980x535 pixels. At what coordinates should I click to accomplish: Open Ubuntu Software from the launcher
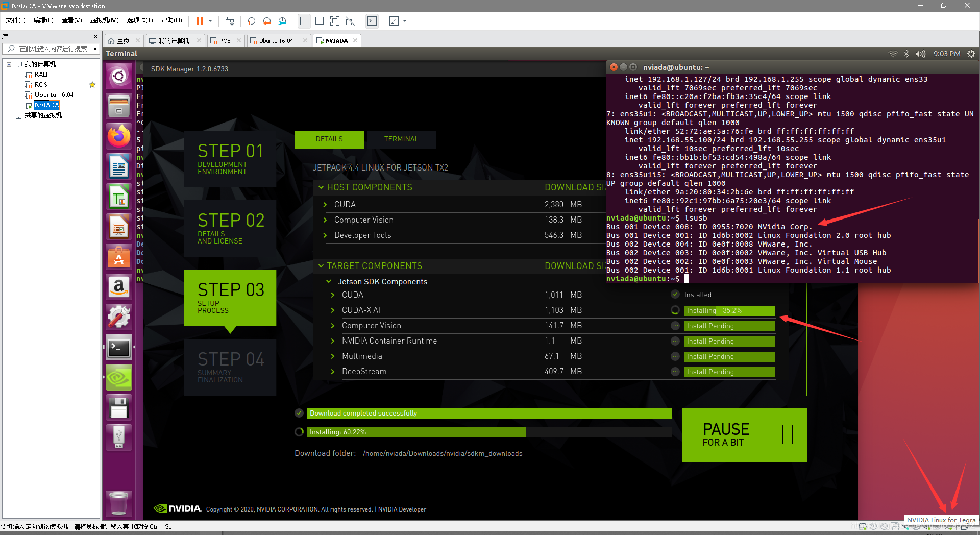(x=119, y=257)
